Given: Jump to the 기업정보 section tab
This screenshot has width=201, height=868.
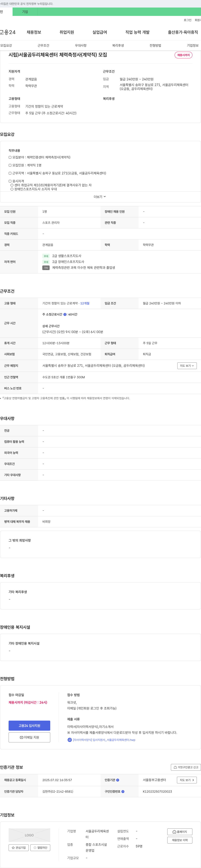Looking at the screenshot, I should [193, 45].
